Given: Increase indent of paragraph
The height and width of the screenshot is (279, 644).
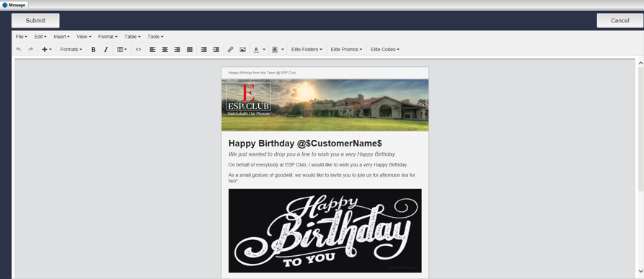Looking at the screenshot, I should [x=216, y=49].
